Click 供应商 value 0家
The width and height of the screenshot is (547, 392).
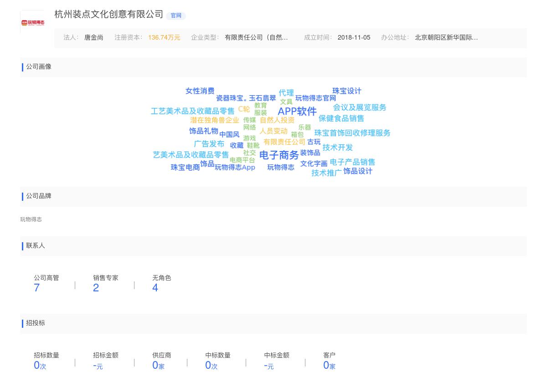point(159,365)
